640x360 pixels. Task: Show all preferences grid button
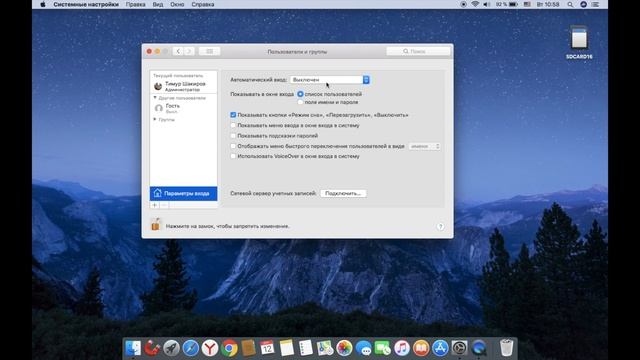point(209,51)
